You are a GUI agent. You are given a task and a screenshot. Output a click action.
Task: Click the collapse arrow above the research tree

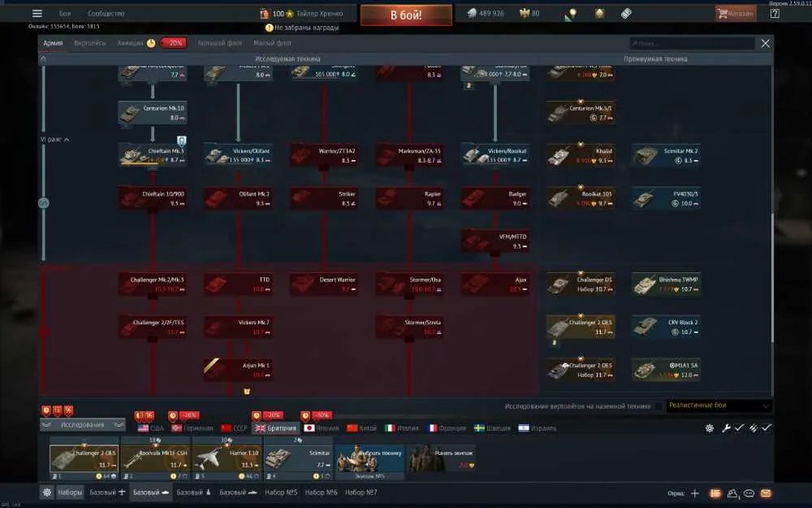tap(44, 59)
